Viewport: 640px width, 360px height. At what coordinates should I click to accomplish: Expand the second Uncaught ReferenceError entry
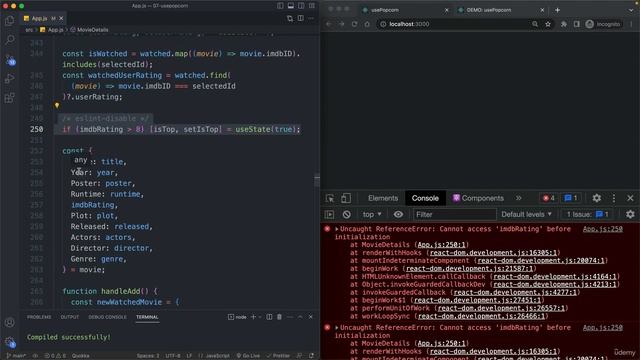pos(337,328)
